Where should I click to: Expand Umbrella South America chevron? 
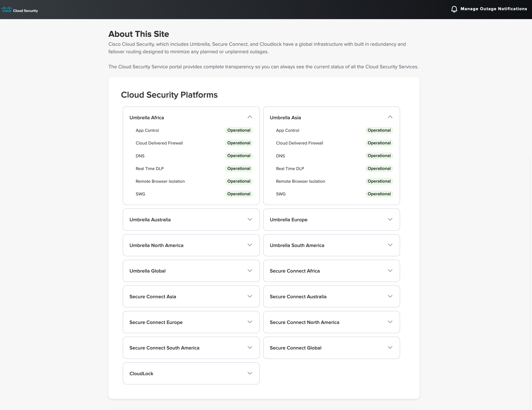coord(390,245)
